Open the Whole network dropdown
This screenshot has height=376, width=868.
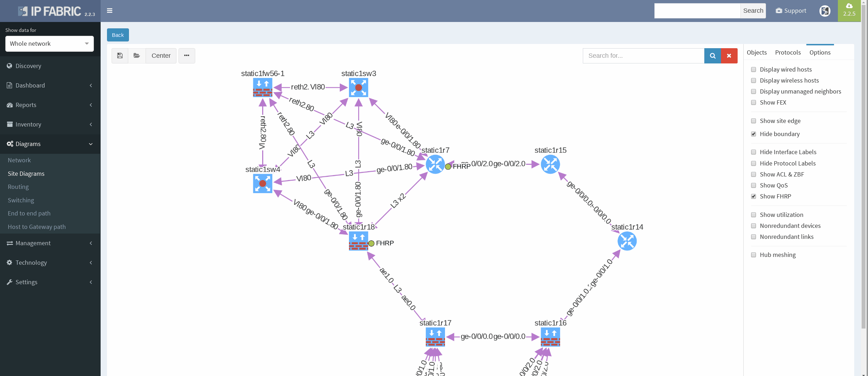[50, 44]
